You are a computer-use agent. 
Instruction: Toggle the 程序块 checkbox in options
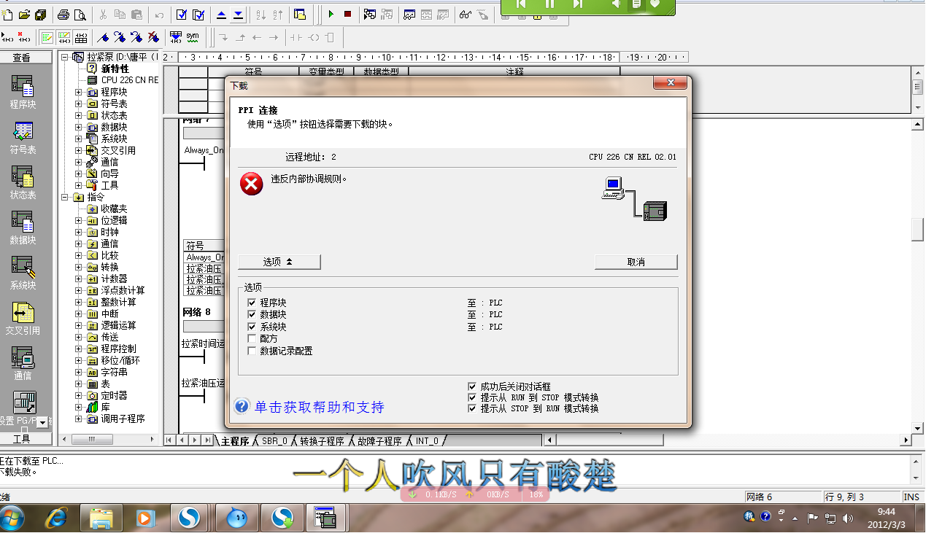point(252,303)
